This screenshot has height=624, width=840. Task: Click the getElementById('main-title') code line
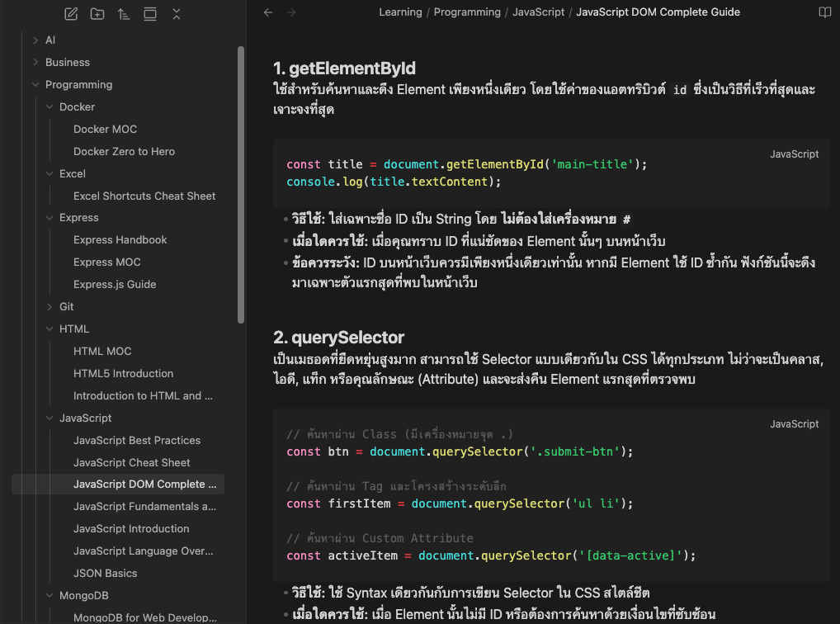pos(466,164)
